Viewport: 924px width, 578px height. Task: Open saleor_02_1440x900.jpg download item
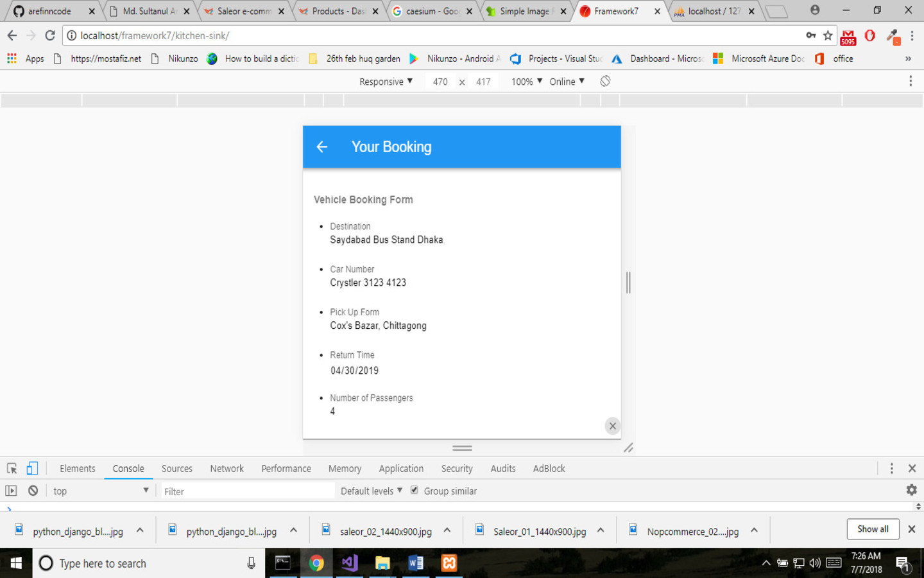[385, 531]
